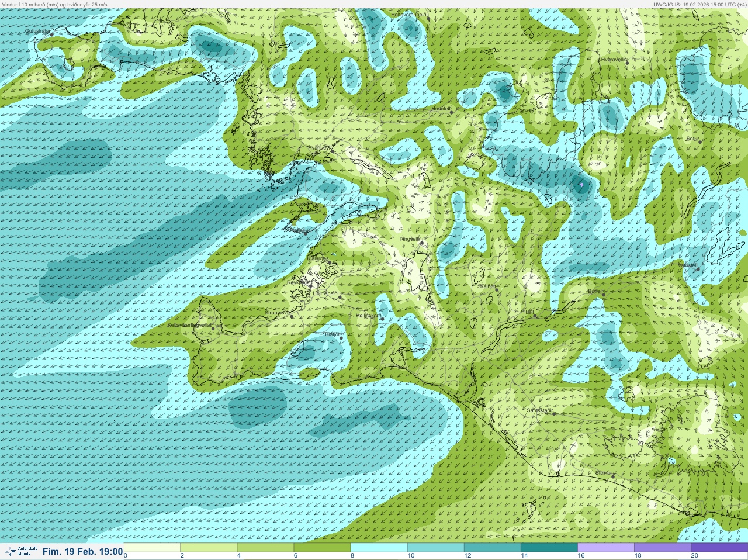
Task: Click the model run text 'UWC/IG-IS: 19.02.2026 15:00 UTC'
Action: coord(695,4)
